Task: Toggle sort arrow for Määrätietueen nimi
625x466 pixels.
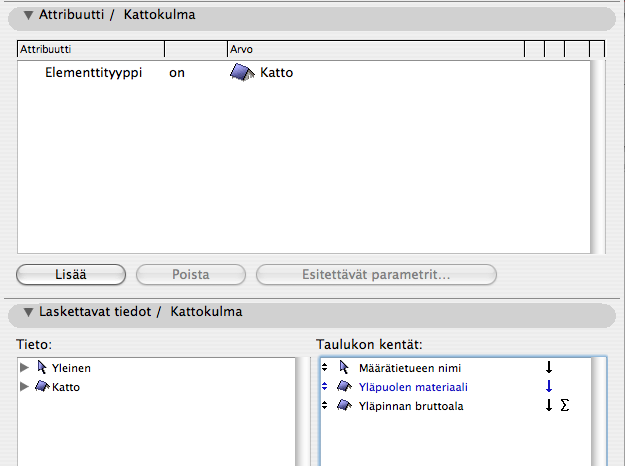Action: coord(548,367)
